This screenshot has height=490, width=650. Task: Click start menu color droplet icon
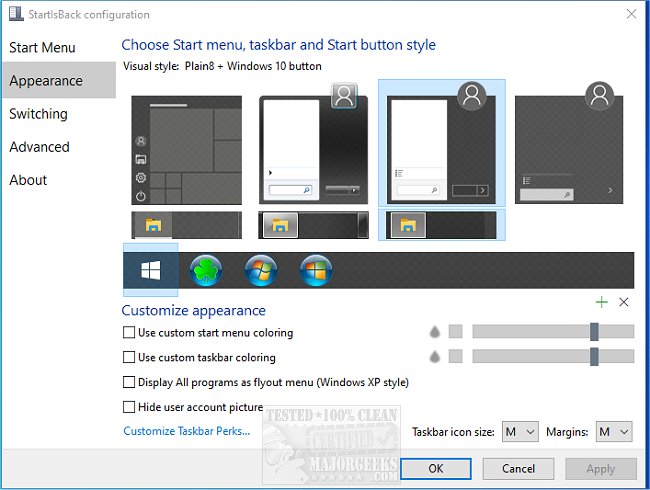(x=434, y=332)
